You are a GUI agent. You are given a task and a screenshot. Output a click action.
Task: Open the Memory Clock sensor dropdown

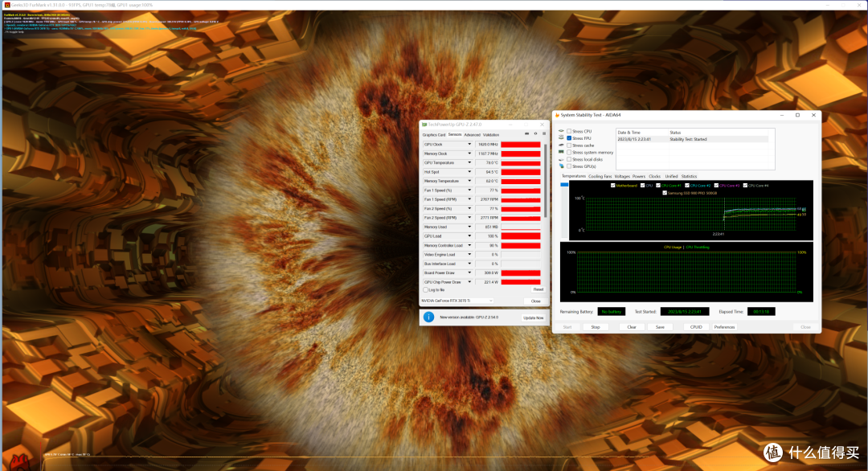[x=469, y=154]
